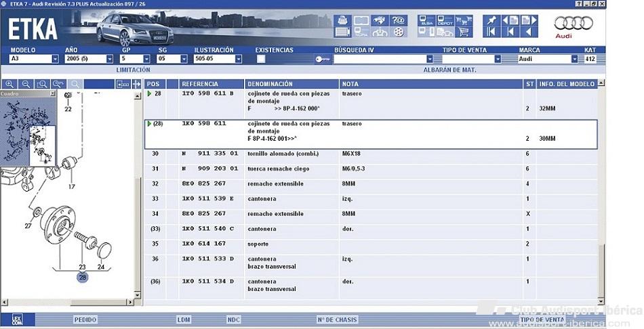Go to previous illustration page icon

[510, 20]
